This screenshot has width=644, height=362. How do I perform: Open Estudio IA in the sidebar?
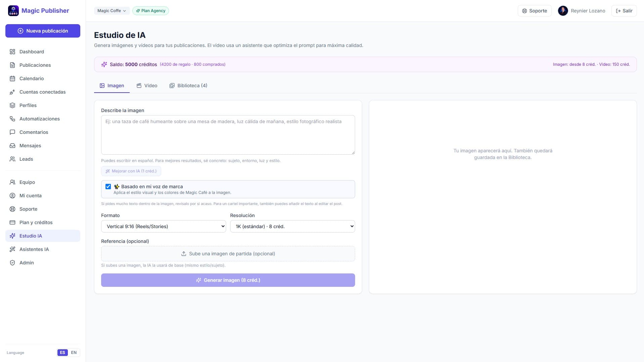[x=43, y=236]
